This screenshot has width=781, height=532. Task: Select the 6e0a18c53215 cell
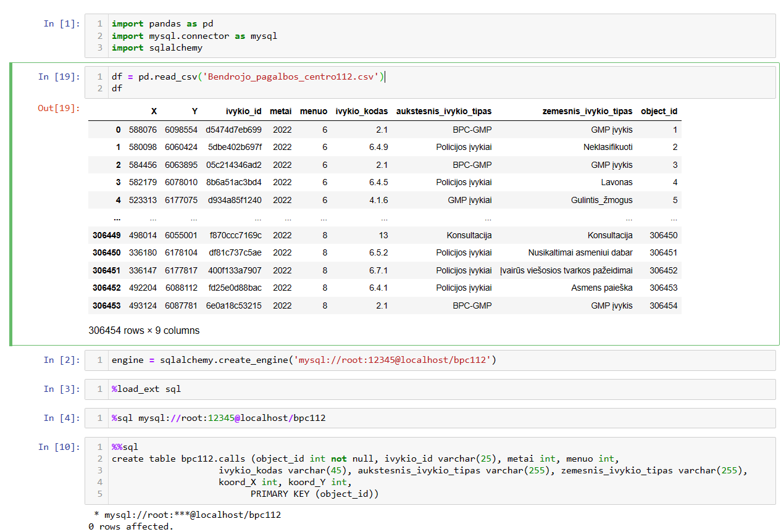pos(234,305)
